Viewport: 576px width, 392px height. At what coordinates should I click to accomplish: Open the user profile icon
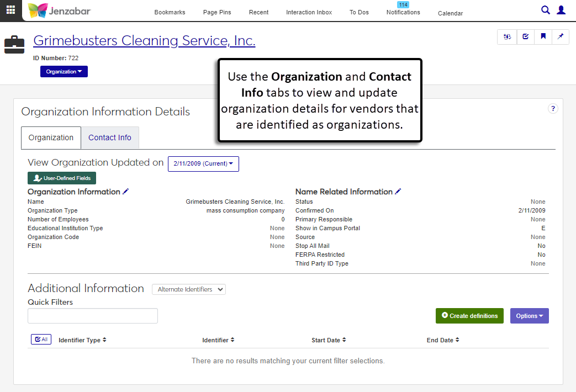point(561,10)
